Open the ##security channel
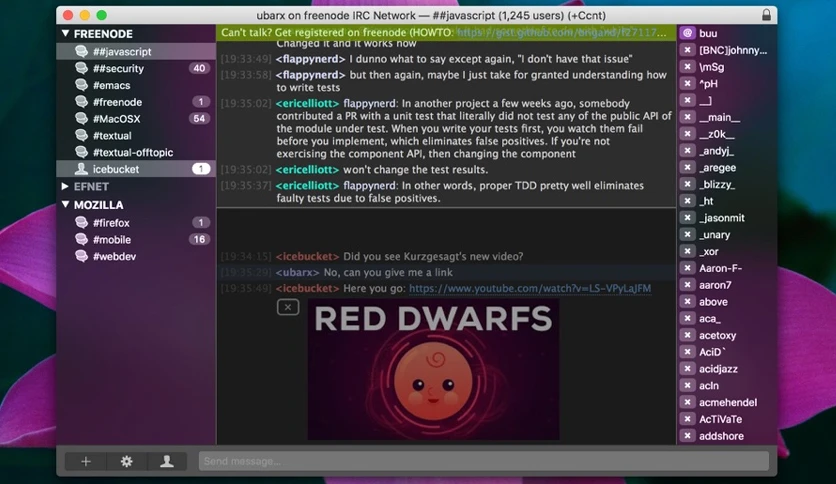This screenshot has height=484, width=836. (x=136, y=68)
